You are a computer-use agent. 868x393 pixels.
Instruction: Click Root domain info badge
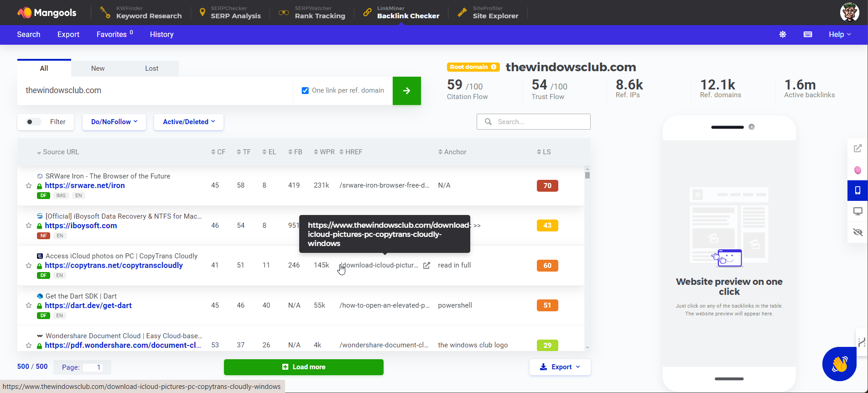click(473, 67)
